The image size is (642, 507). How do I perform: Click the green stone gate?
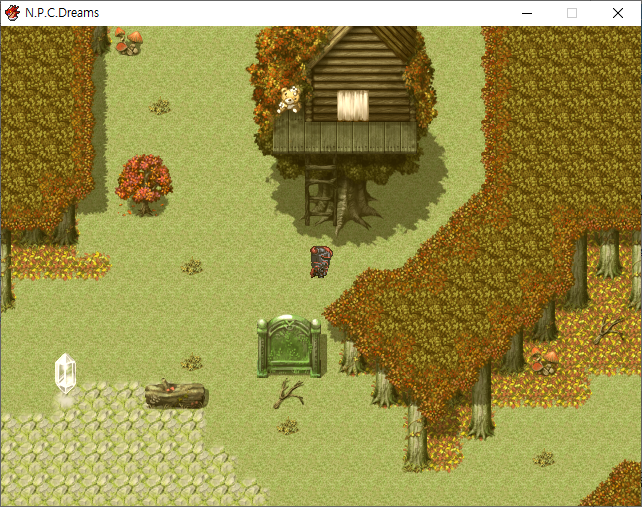coord(289,346)
